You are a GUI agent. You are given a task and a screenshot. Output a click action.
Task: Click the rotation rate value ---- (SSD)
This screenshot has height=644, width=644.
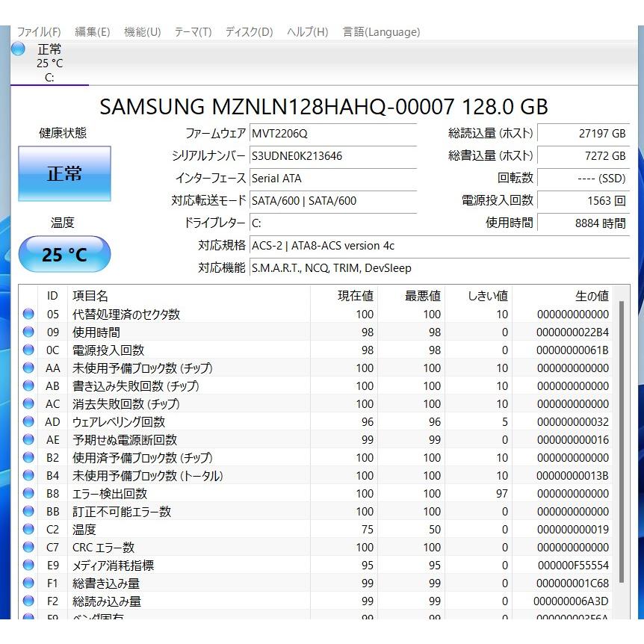pyautogui.click(x=583, y=179)
